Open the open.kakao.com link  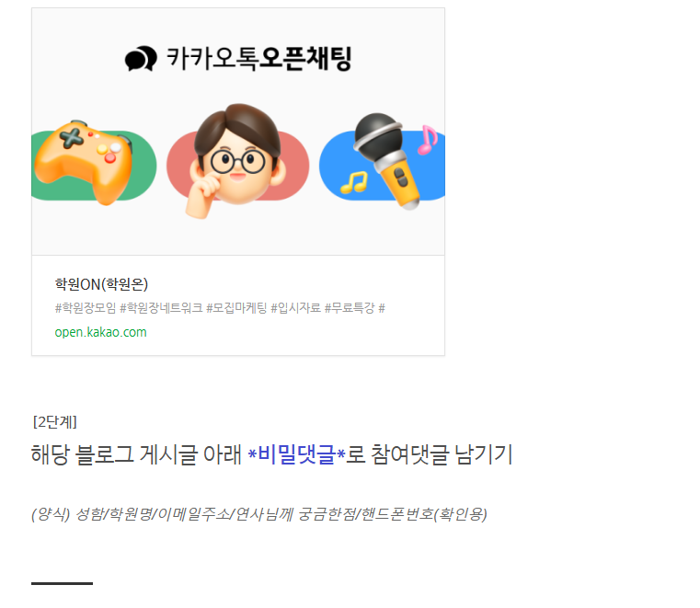[x=100, y=332]
